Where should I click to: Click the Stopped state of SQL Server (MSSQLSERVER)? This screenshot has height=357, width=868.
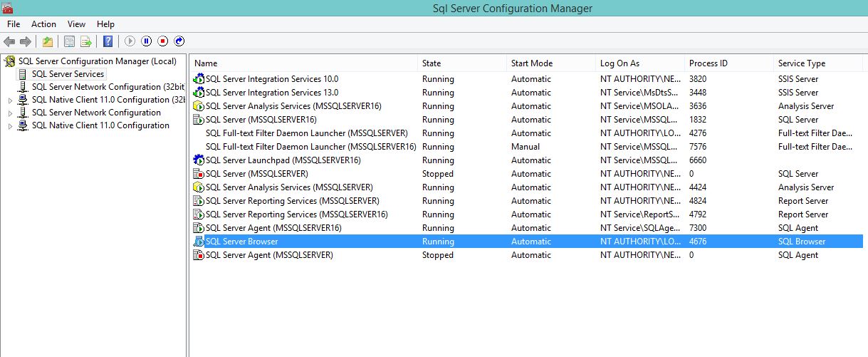438,174
